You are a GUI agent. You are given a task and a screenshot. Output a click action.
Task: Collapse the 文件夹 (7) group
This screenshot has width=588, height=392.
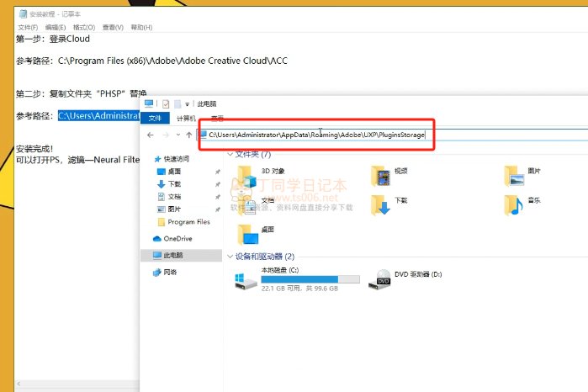point(230,154)
